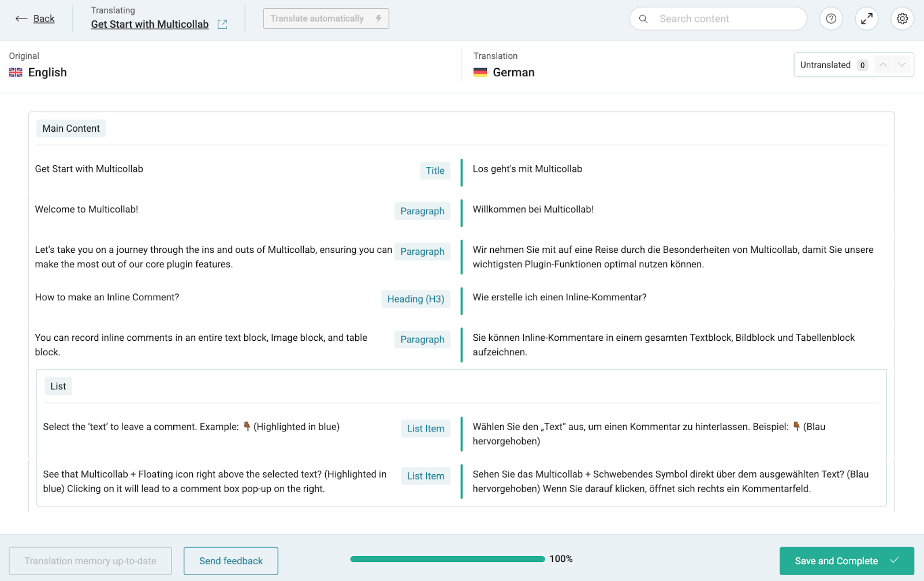Click the help question mark icon
This screenshot has height=581, width=924.
pyautogui.click(x=831, y=18)
